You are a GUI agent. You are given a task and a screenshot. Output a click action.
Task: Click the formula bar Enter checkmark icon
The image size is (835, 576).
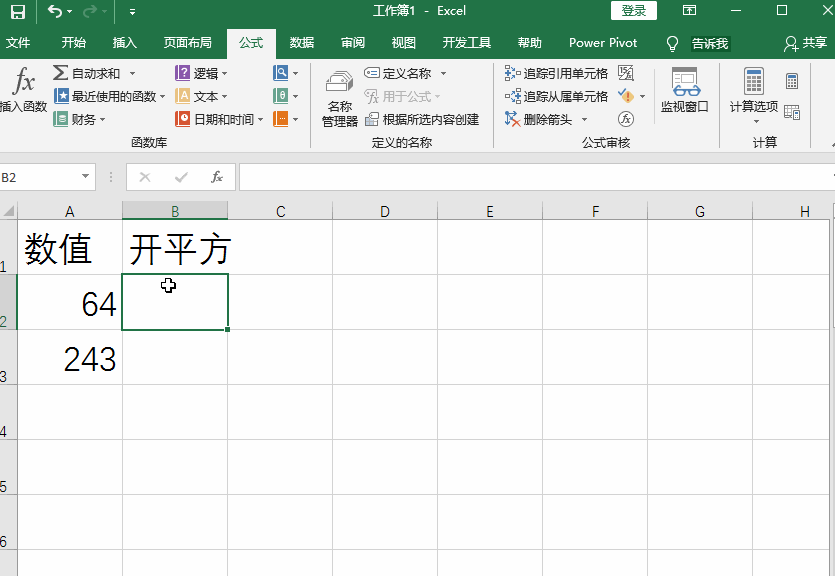point(181,177)
